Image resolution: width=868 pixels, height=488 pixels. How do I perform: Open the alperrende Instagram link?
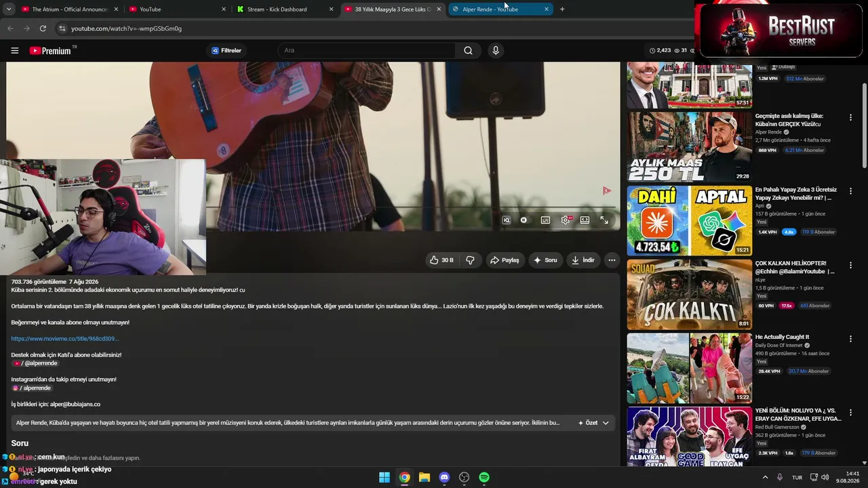point(32,388)
